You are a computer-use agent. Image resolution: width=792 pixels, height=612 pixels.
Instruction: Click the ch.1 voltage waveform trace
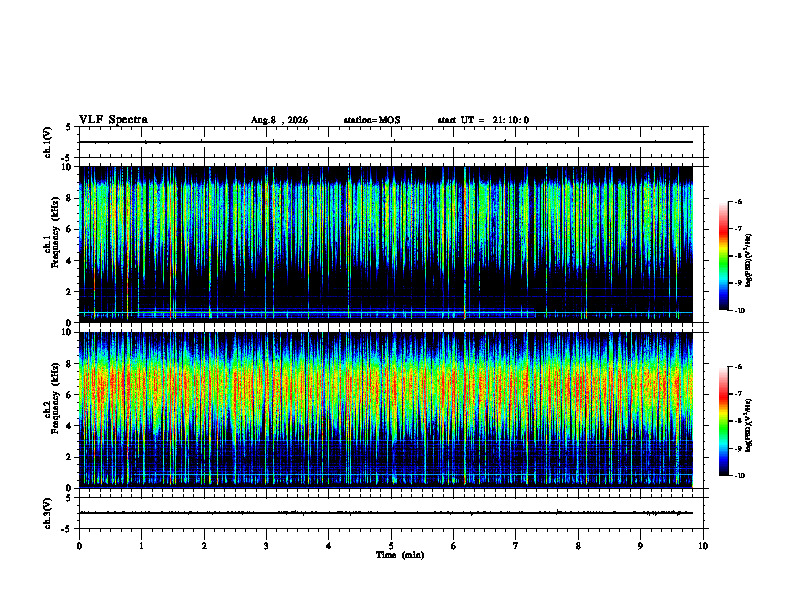[x=386, y=142]
